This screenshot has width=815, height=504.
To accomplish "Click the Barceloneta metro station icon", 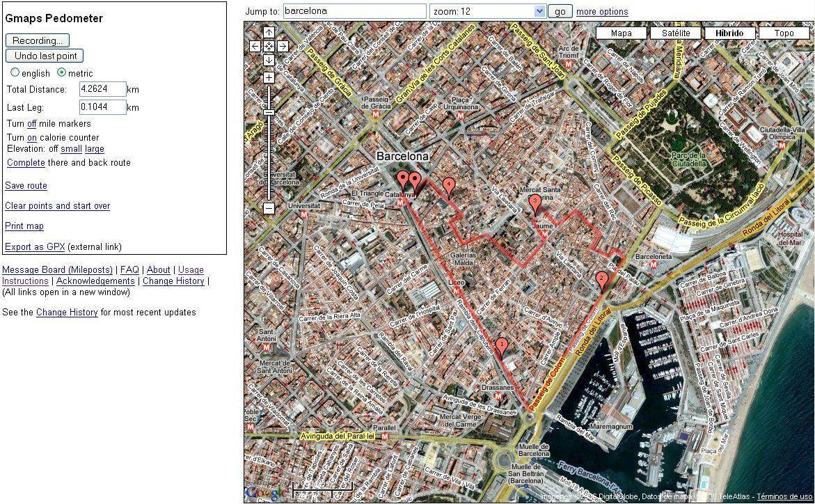I will 654,265.
